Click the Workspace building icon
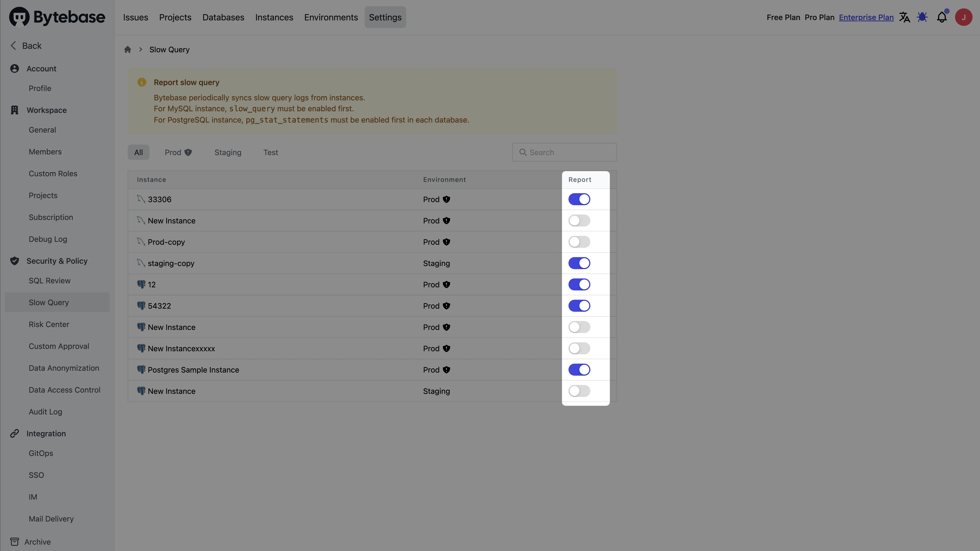980x551 pixels. click(14, 110)
